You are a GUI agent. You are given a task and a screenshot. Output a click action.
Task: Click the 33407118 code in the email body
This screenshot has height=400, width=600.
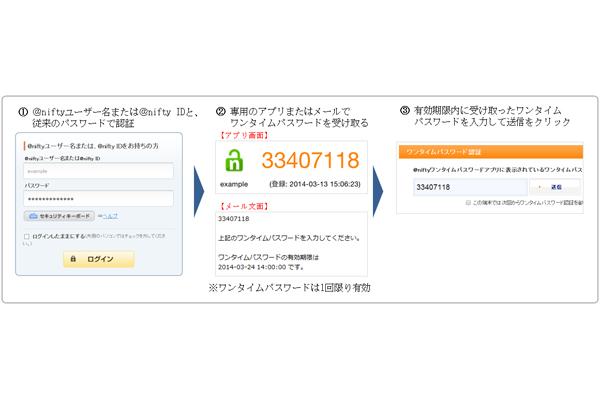(234, 219)
